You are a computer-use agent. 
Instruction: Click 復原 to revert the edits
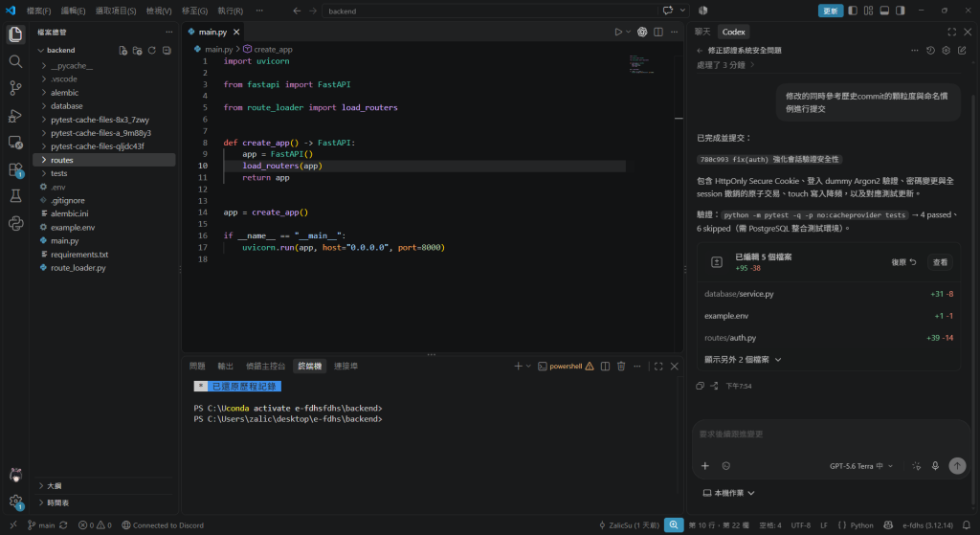(x=903, y=262)
